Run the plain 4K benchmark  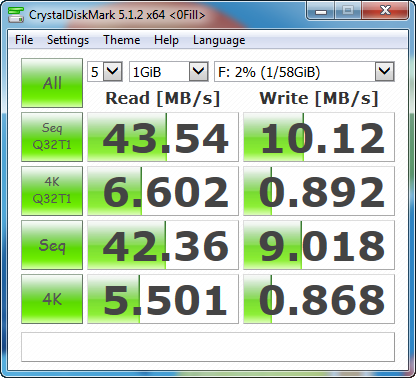tap(52, 299)
